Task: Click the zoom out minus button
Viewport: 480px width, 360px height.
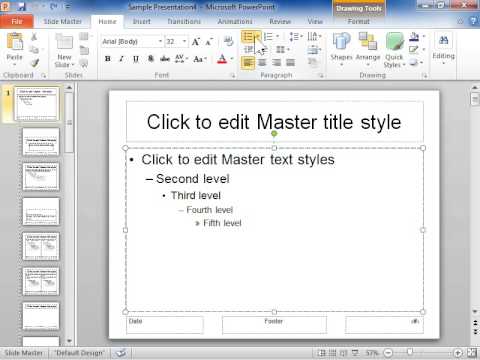Action: pyautogui.click(x=388, y=353)
